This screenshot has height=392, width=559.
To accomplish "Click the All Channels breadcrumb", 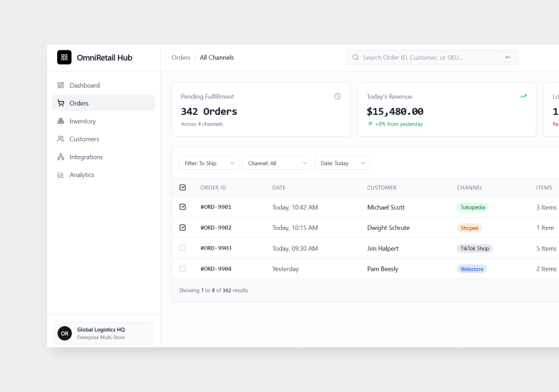I will click(x=217, y=57).
